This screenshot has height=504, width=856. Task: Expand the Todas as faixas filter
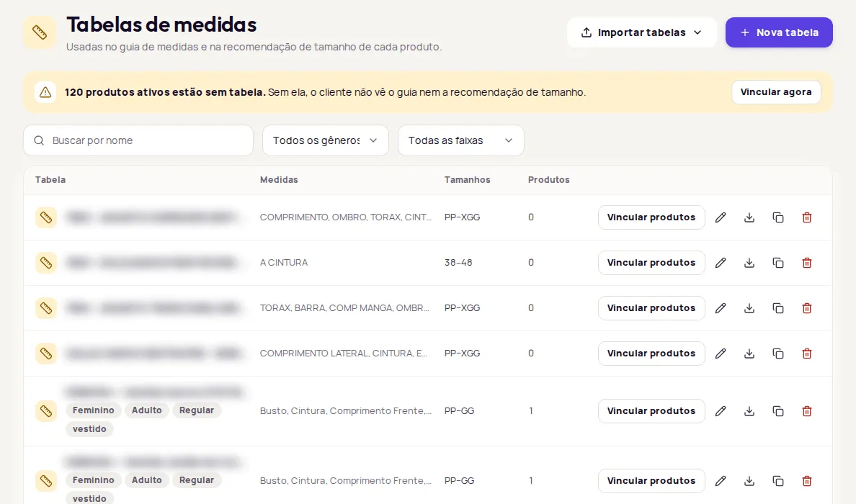point(460,140)
